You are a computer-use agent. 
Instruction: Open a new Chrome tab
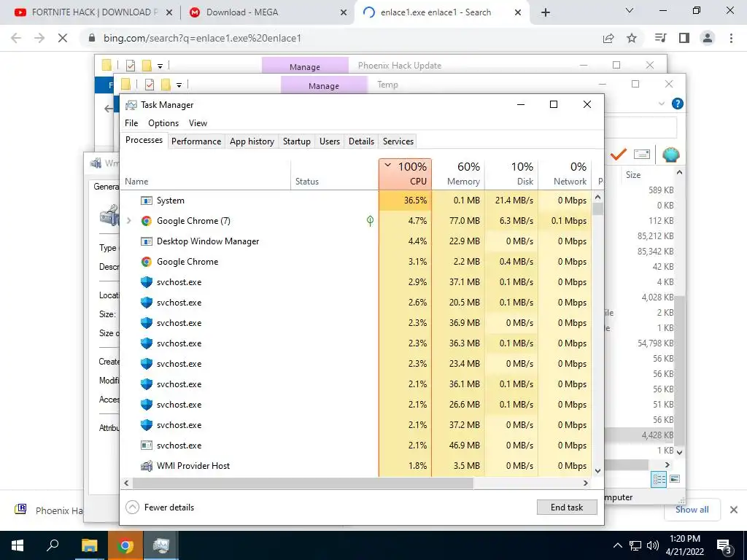pyautogui.click(x=546, y=13)
